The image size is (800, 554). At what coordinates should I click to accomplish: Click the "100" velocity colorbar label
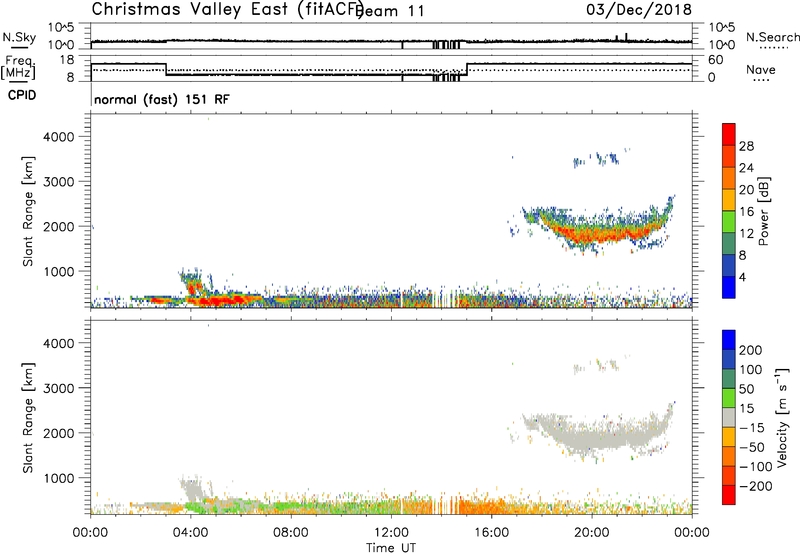pyautogui.click(x=751, y=370)
